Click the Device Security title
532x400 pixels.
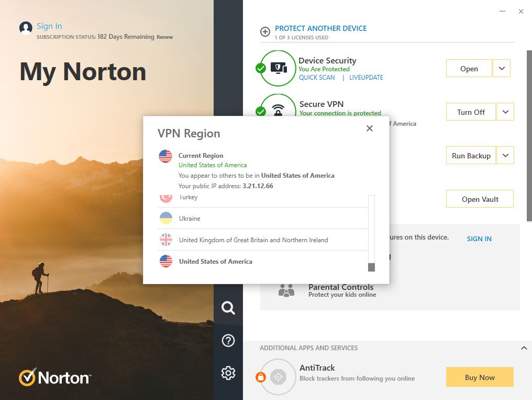327,60
